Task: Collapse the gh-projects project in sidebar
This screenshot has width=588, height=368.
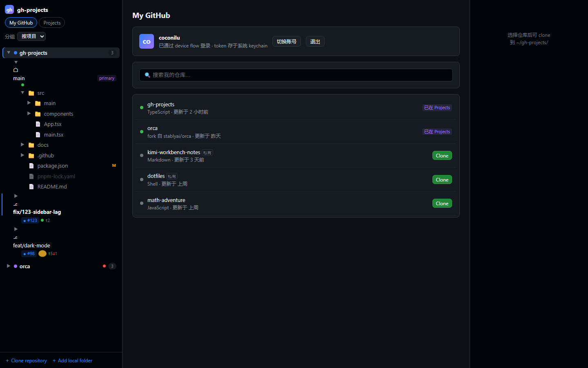Action: 9,53
